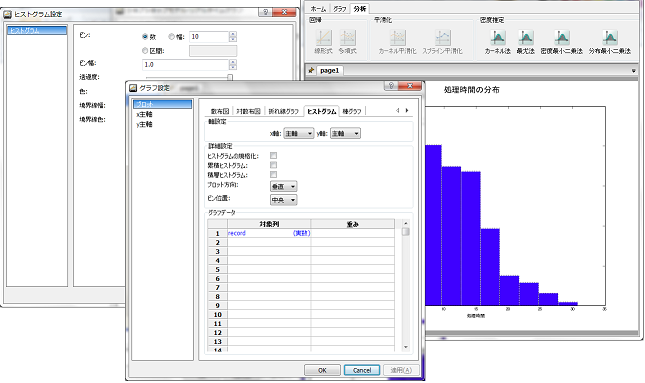The width and height of the screenshot is (645, 383).
Task: Open the 折れ線グラフ tab
Action: click(x=283, y=111)
